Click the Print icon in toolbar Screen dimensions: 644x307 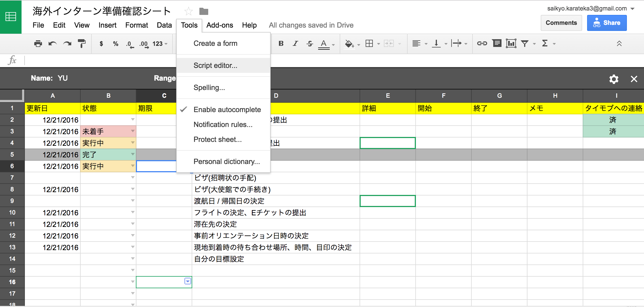[x=38, y=44]
